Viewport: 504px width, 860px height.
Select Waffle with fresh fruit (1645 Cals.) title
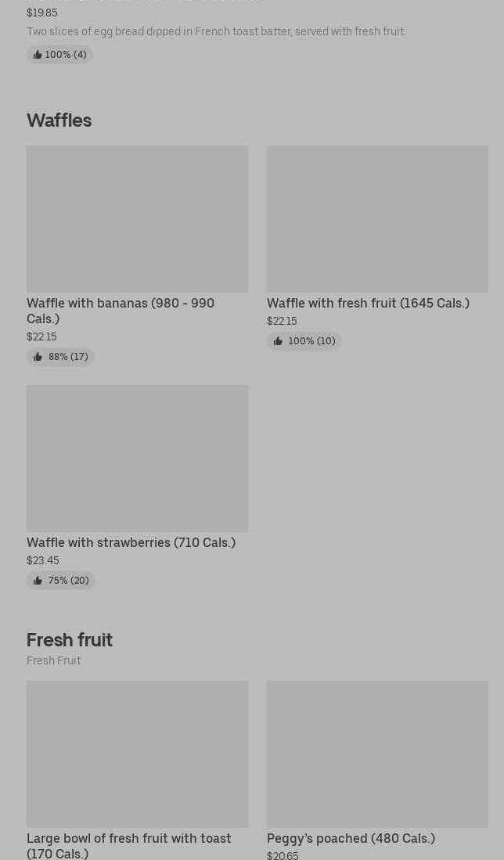[368, 303]
